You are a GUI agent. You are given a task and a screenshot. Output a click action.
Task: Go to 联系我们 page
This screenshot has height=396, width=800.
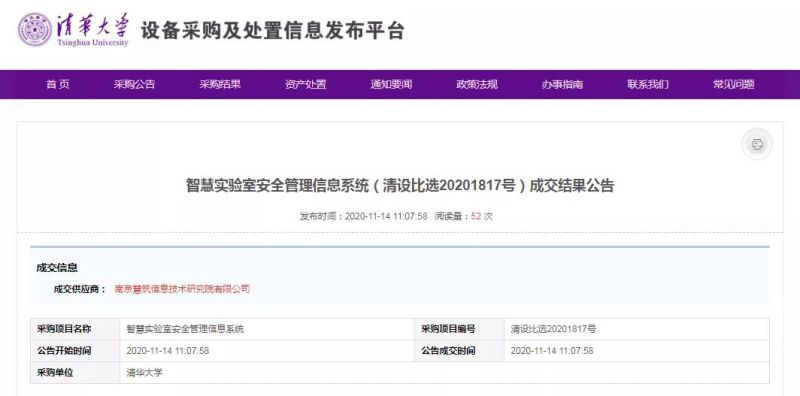click(x=648, y=85)
